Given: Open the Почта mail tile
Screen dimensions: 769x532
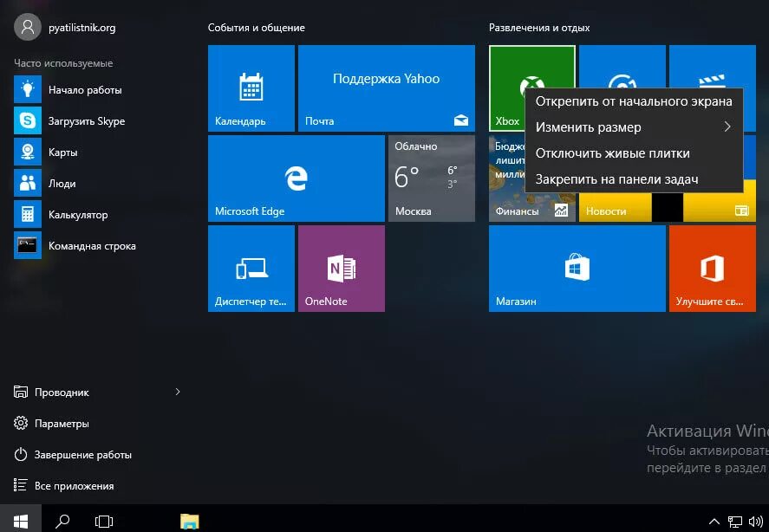Looking at the screenshot, I should 387,88.
